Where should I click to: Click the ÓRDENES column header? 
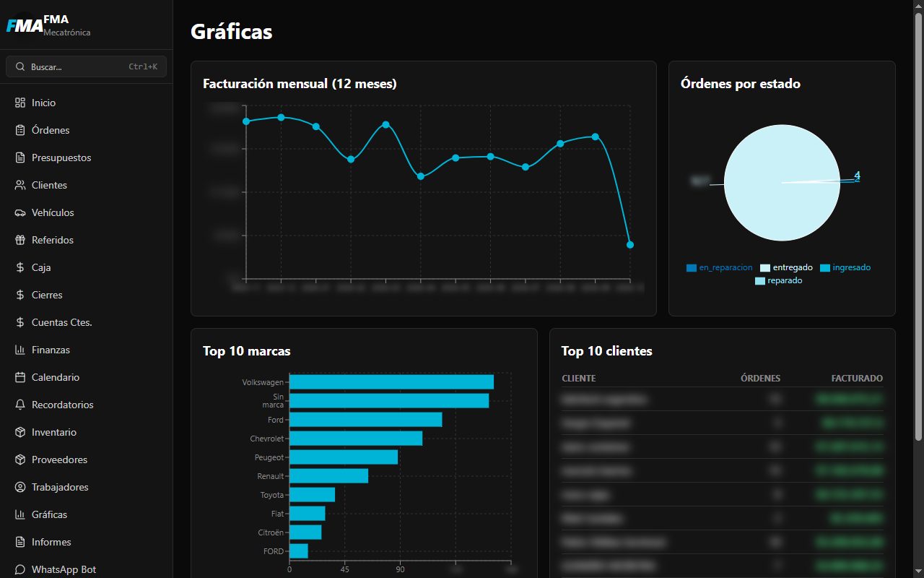761,378
